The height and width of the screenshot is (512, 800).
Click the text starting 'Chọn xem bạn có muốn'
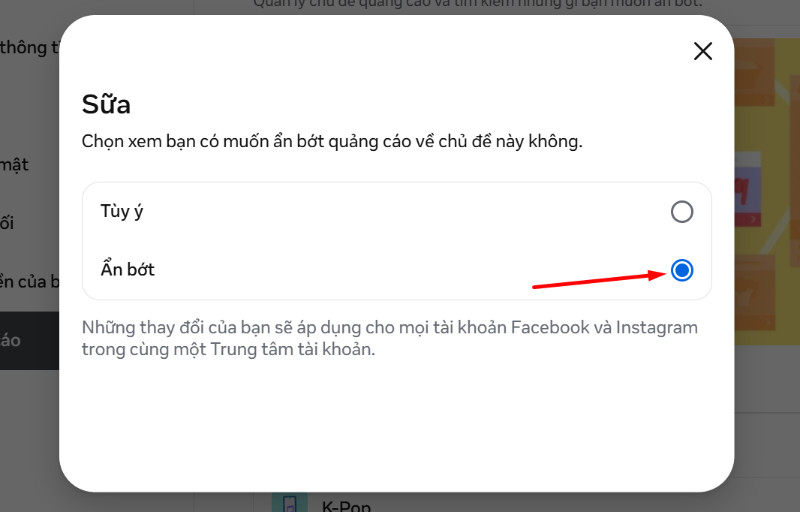pyautogui.click(x=332, y=141)
